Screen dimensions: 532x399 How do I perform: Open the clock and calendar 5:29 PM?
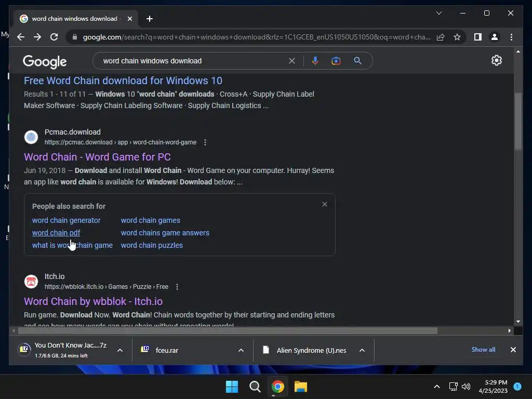[493, 387]
